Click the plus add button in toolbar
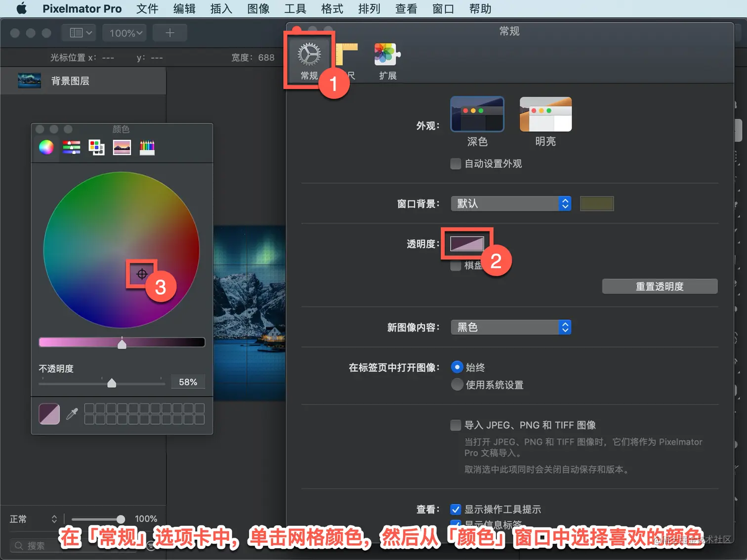747x560 pixels. 169,33
